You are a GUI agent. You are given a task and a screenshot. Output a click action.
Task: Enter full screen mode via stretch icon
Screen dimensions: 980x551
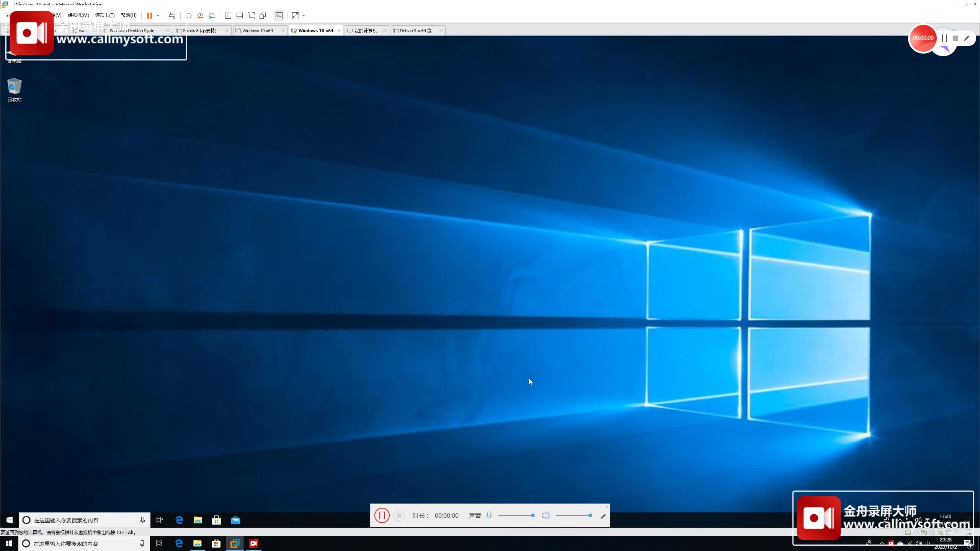[295, 16]
